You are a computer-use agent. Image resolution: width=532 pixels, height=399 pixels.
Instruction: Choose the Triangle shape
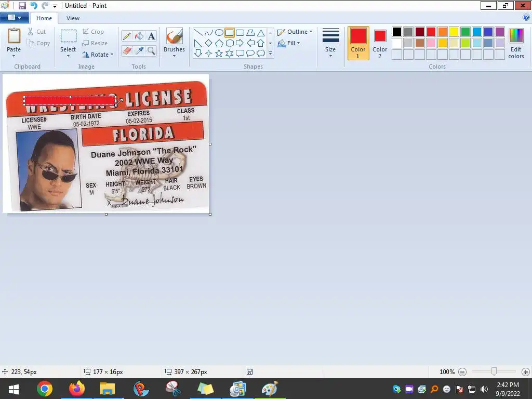pyautogui.click(x=261, y=33)
